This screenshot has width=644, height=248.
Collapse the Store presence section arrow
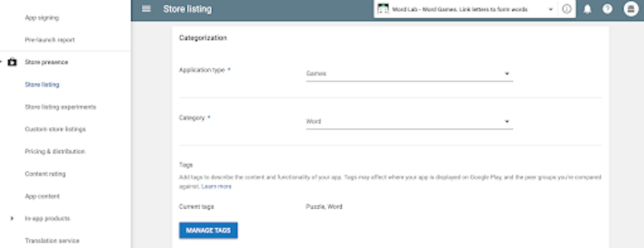[x=2, y=62]
